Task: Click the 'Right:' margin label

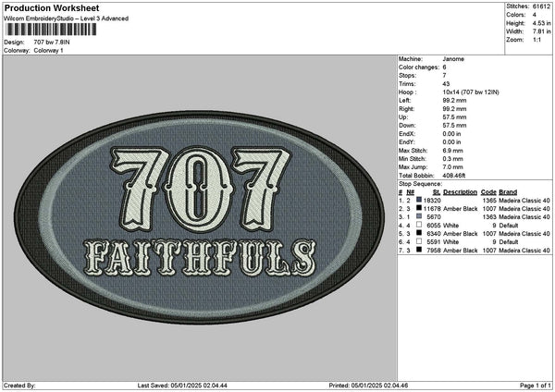Action: coord(406,108)
